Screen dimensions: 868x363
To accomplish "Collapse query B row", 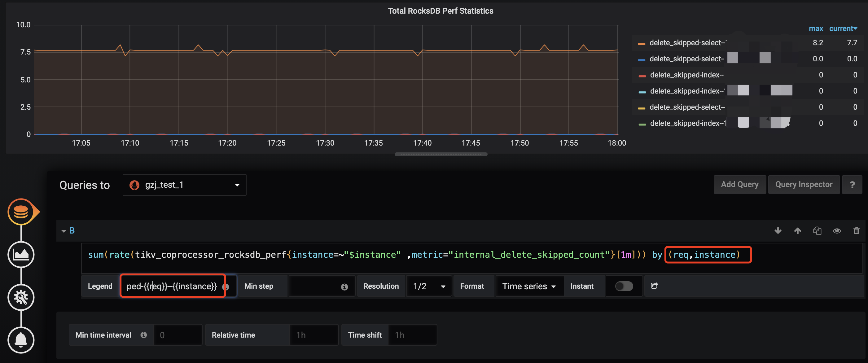I will click(x=64, y=231).
